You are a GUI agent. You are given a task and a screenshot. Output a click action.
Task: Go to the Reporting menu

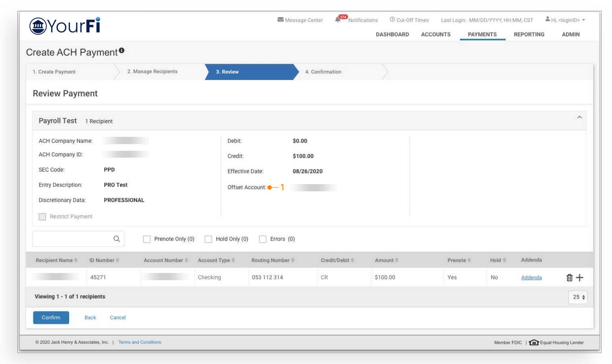tap(529, 34)
